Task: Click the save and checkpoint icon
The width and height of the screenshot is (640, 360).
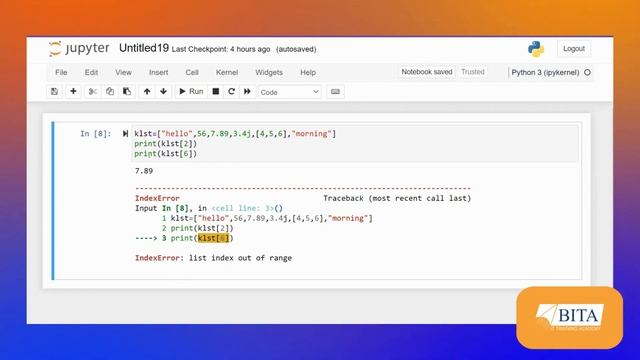Action: (x=54, y=91)
